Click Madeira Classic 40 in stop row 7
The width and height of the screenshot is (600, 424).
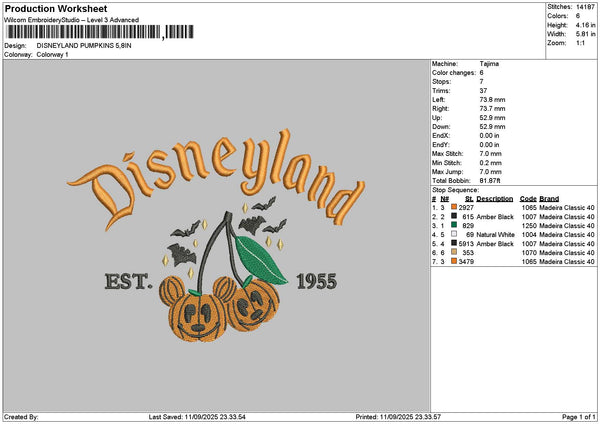pyautogui.click(x=567, y=262)
